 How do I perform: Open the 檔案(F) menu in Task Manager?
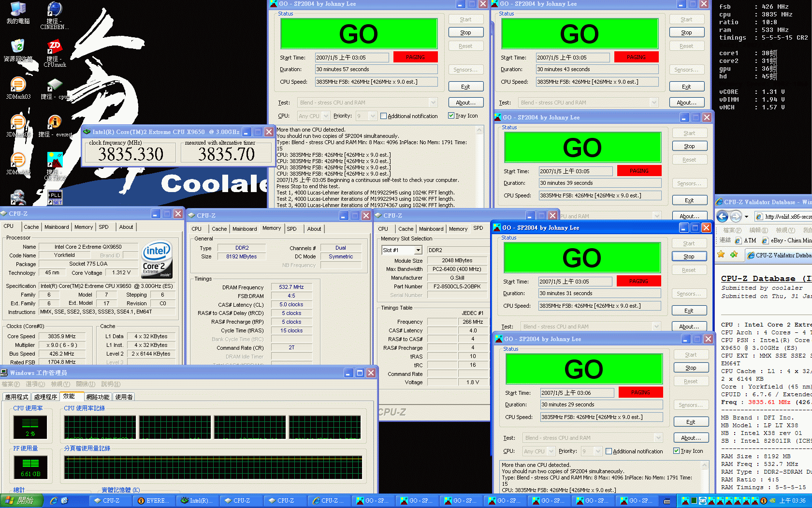click(11, 384)
